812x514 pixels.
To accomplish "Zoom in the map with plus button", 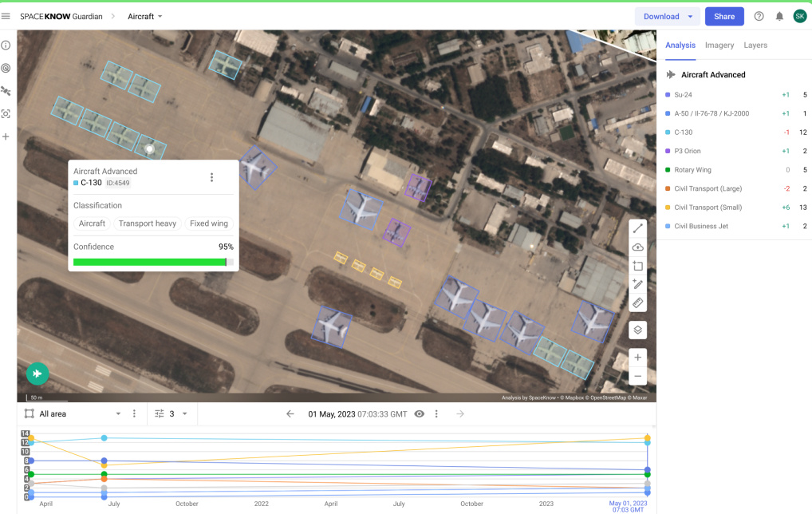I will (638, 357).
